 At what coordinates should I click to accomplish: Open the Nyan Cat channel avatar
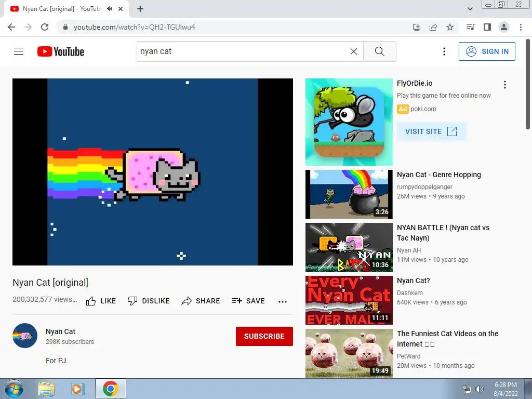tap(25, 336)
